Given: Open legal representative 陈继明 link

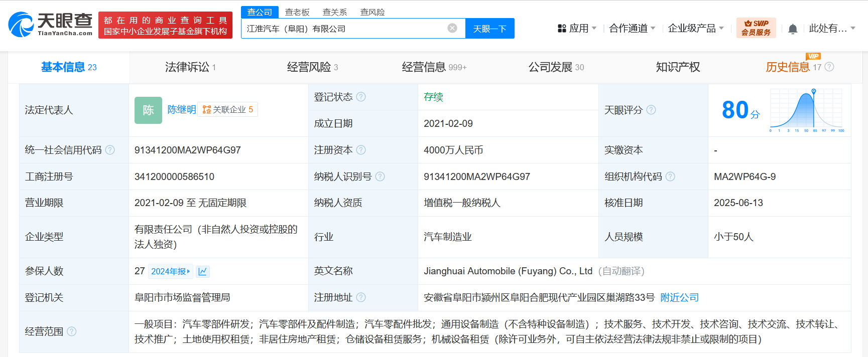Looking at the screenshot, I should pyautogui.click(x=182, y=109).
